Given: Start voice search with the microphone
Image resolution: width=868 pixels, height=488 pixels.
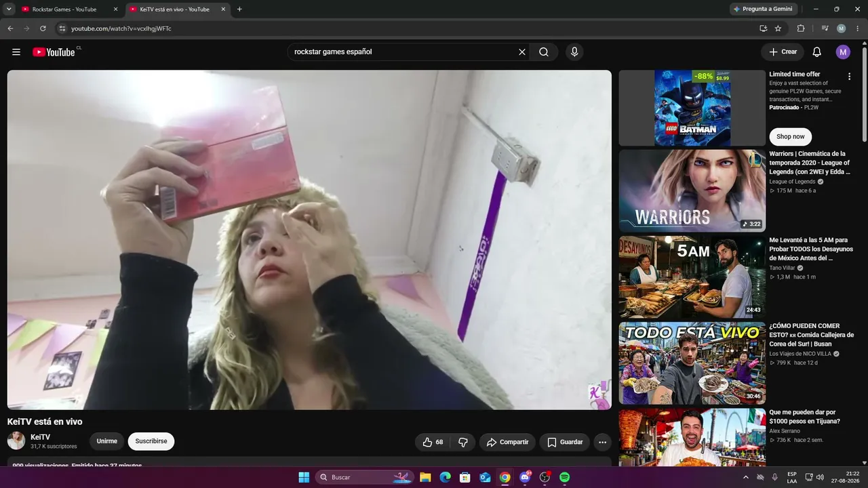Looking at the screenshot, I should click(x=574, y=52).
